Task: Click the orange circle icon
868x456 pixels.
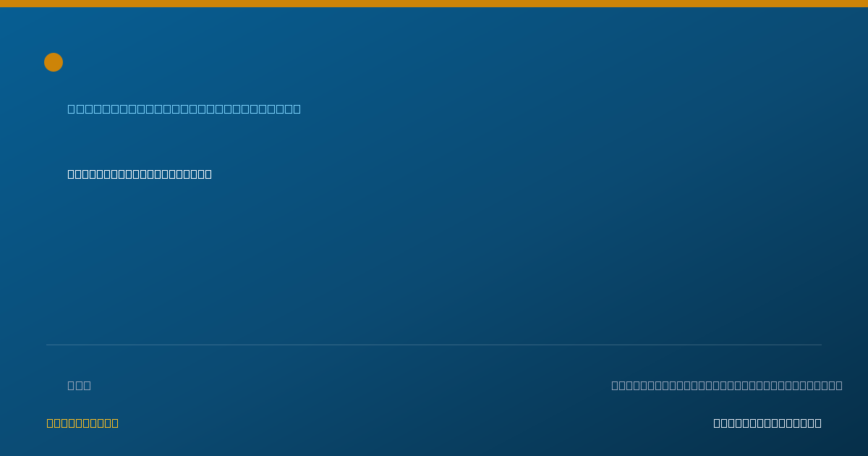Action: (x=54, y=62)
